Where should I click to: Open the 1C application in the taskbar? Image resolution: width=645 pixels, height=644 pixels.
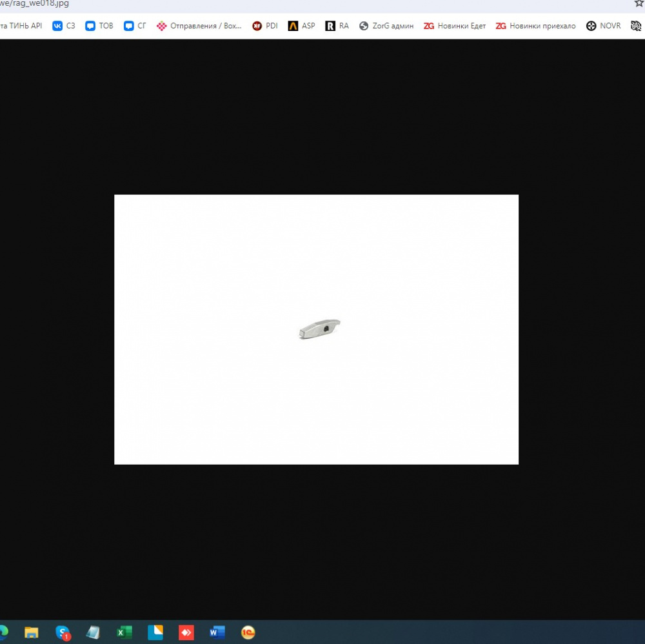coord(248,632)
